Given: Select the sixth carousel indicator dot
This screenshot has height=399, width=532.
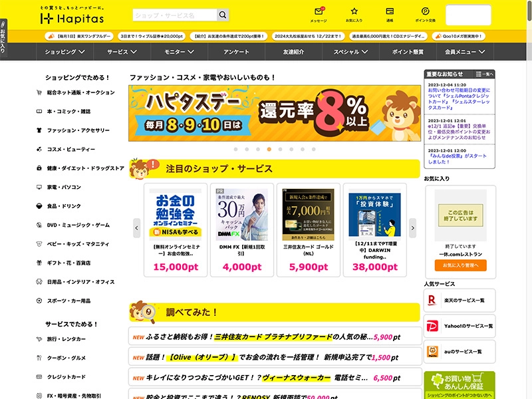Looking at the screenshot, I should (291, 149).
